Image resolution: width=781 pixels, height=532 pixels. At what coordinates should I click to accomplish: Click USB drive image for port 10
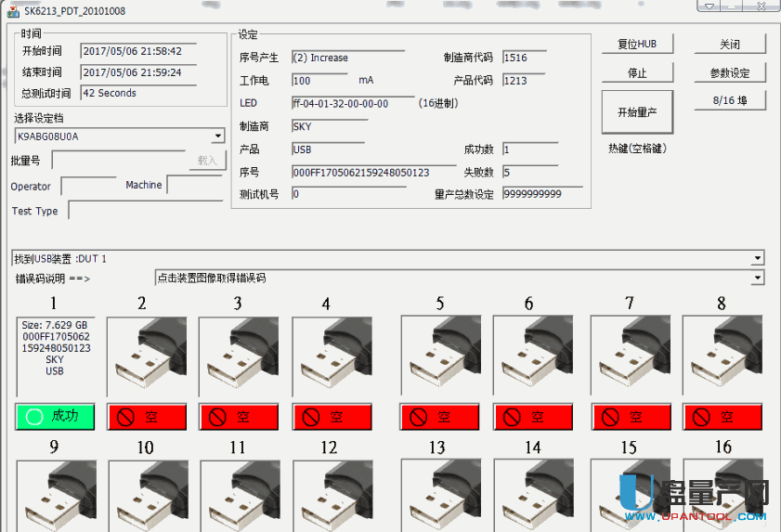(x=148, y=495)
